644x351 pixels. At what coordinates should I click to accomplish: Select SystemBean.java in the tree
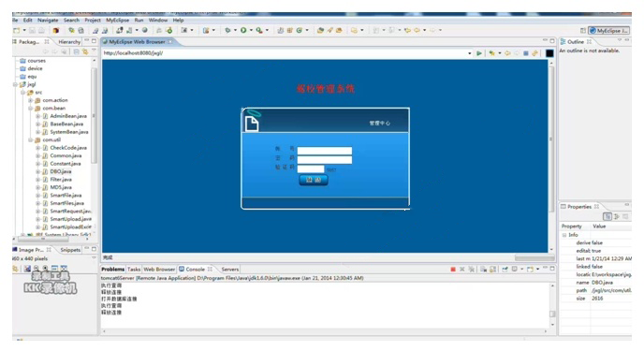point(69,132)
